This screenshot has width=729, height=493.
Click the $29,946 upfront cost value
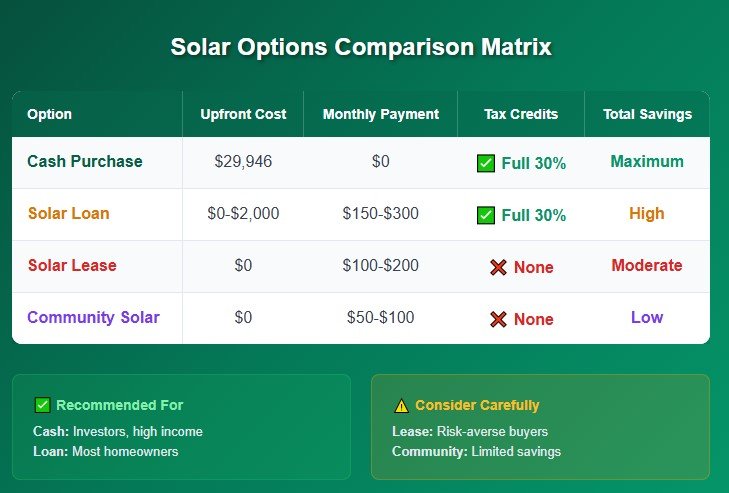click(243, 162)
